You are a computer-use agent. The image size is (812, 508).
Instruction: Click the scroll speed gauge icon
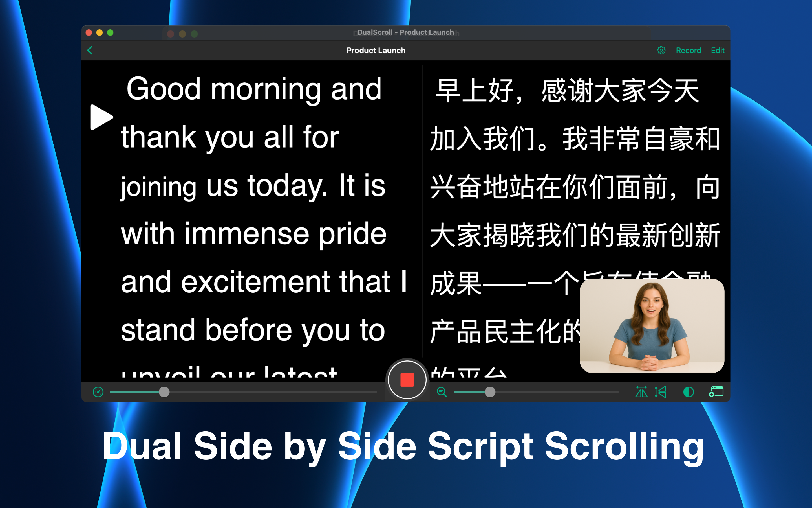click(x=98, y=392)
